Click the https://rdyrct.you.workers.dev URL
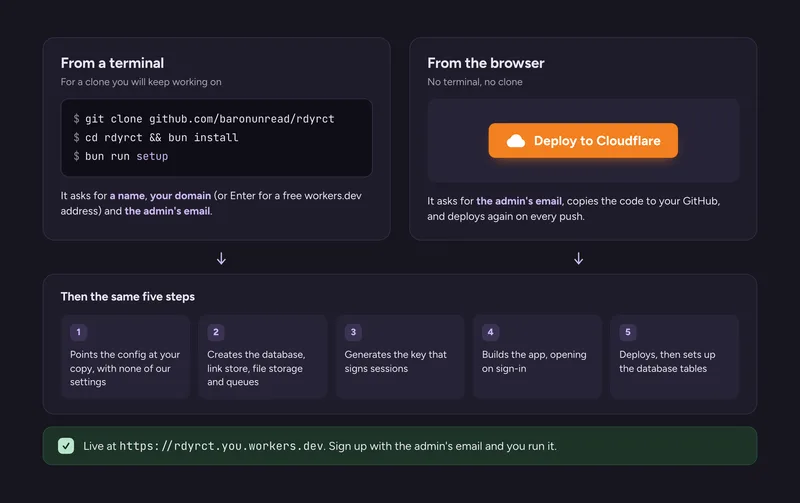The image size is (800, 503). point(221,446)
